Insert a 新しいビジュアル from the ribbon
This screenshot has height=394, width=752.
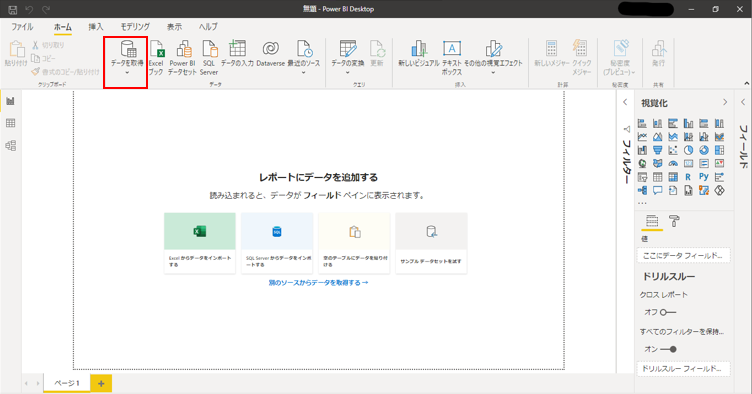[x=419, y=54]
